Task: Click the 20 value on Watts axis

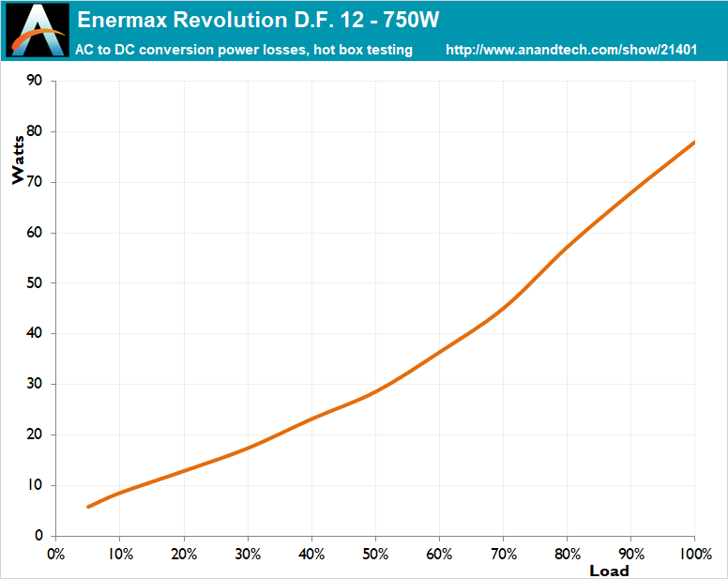Action: (x=35, y=434)
